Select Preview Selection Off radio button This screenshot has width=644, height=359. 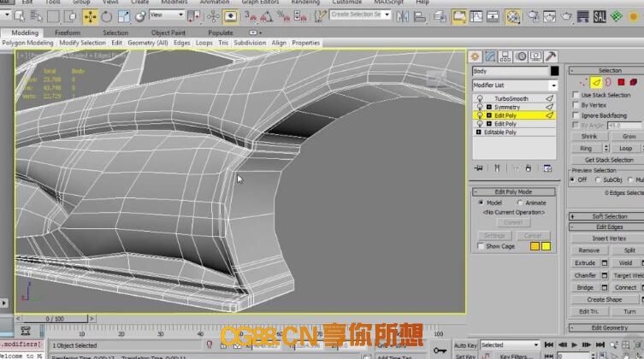pyautogui.click(x=572, y=179)
